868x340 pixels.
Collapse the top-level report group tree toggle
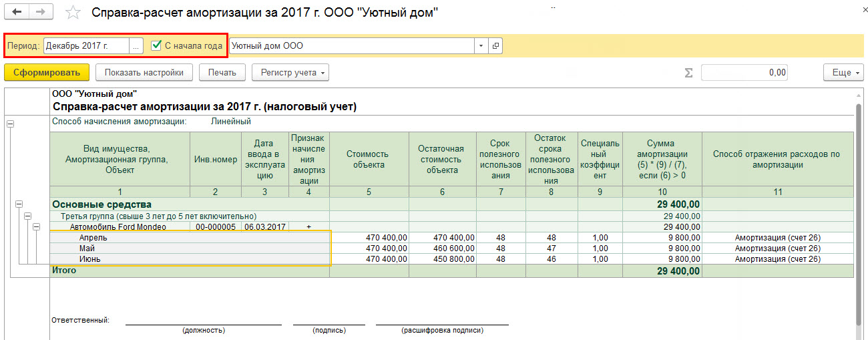tap(9, 123)
